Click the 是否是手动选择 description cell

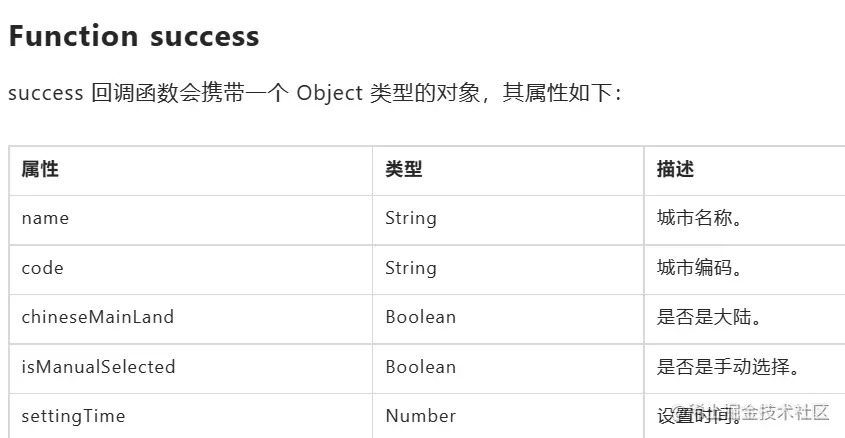click(729, 367)
